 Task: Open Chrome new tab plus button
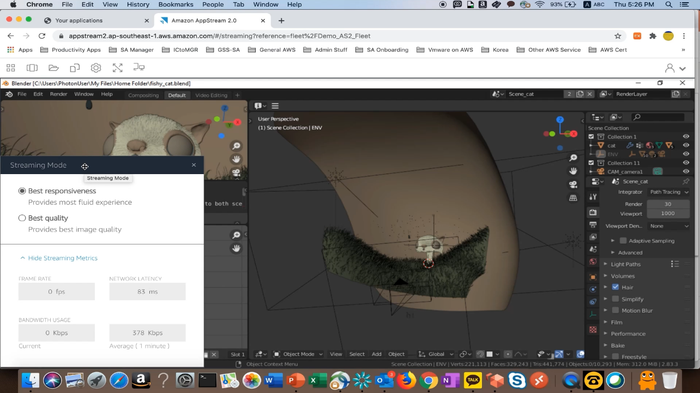click(x=281, y=21)
